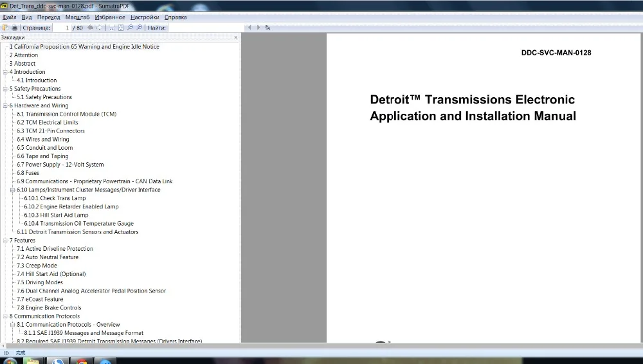Viewport: 643px width, 364px height.
Task: Click the Zoom Out magnifier icon
Action: 130,28
